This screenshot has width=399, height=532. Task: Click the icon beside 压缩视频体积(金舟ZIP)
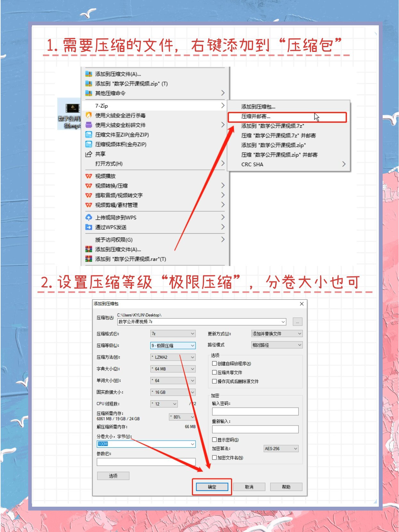(x=88, y=144)
